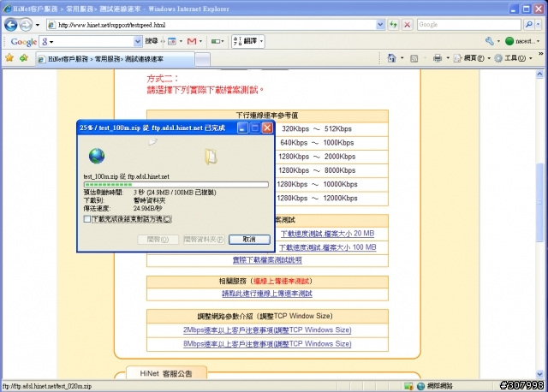Click the download progress bar

tap(176, 185)
